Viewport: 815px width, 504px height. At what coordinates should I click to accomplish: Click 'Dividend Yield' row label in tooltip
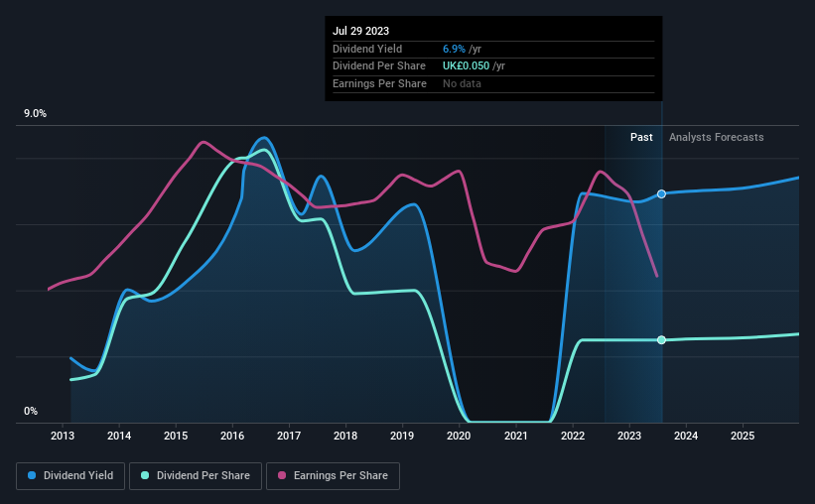367,49
